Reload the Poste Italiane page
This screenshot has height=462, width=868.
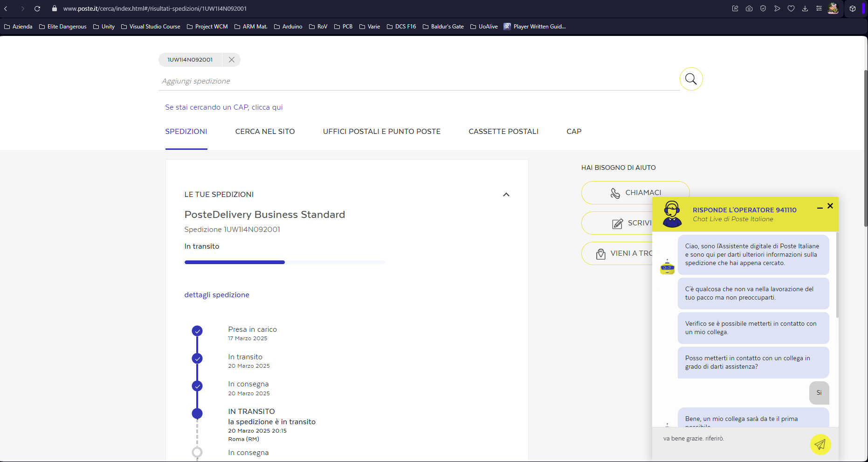click(37, 8)
